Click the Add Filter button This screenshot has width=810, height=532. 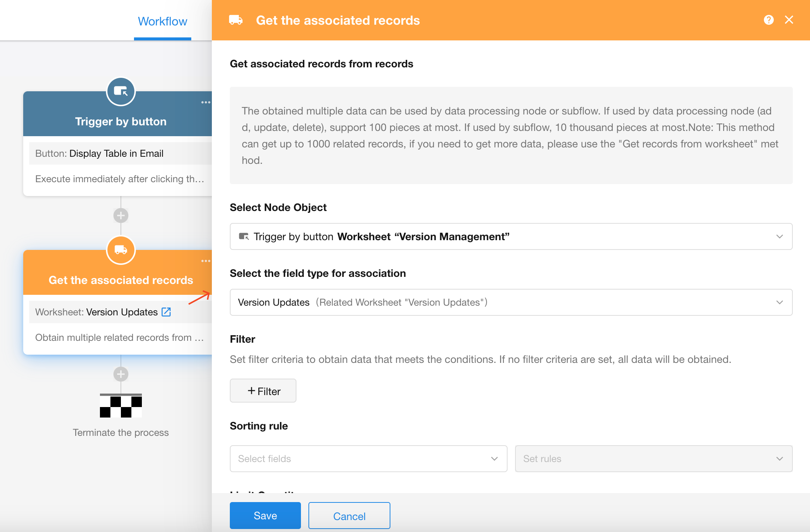coord(263,391)
